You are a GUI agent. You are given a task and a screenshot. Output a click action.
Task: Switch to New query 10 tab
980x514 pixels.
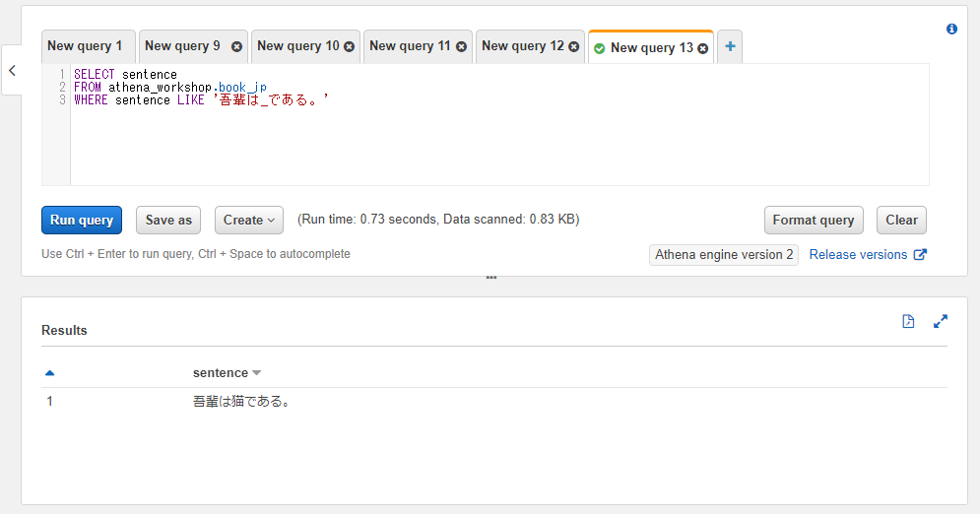point(298,46)
